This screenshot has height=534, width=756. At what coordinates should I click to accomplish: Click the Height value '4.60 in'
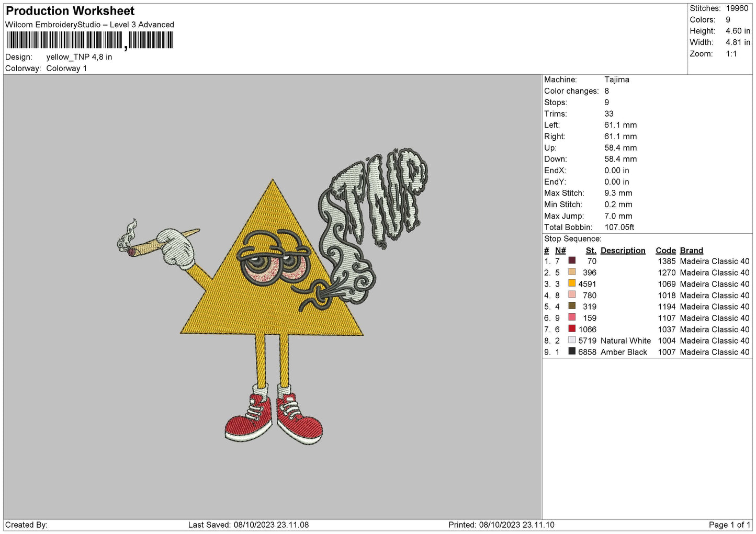click(738, 31)
